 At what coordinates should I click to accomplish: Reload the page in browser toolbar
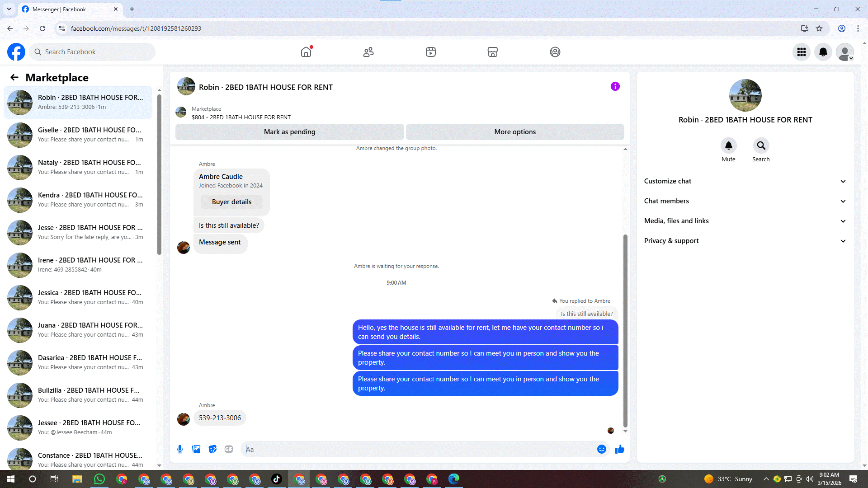tap(42, 28)
